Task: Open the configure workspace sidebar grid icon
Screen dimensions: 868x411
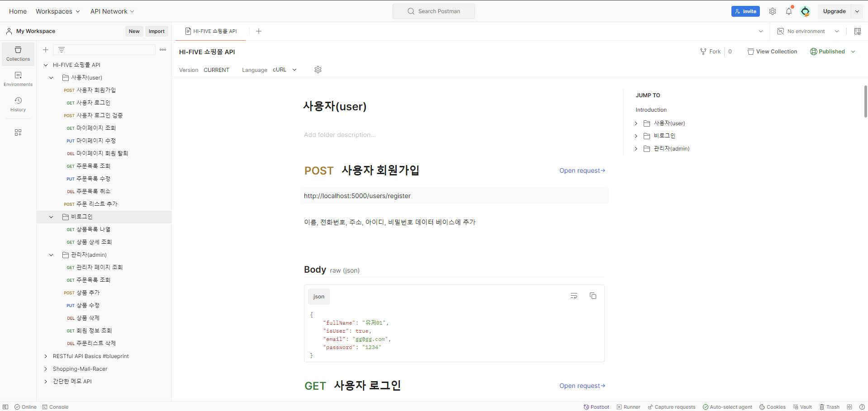Action: pos(18,132)
